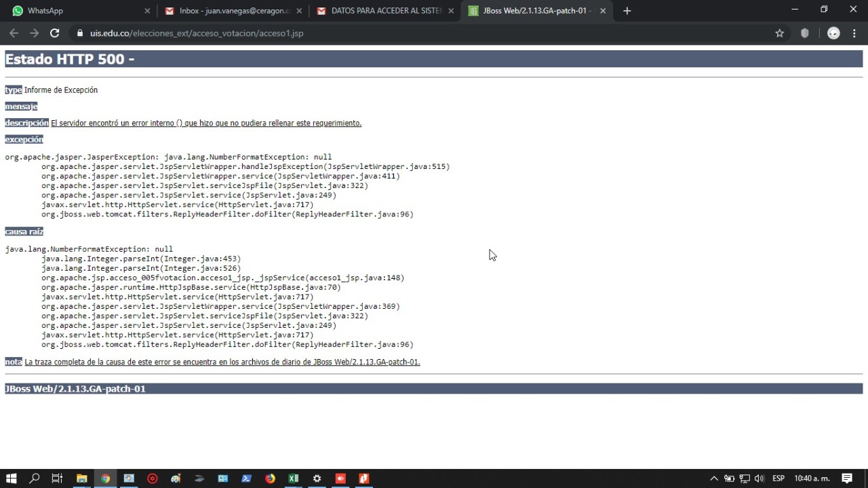The width and height of the screenshot is (868, 488).
Task: Reload the page with the refresh icon
Action: (x=55, y=33)
